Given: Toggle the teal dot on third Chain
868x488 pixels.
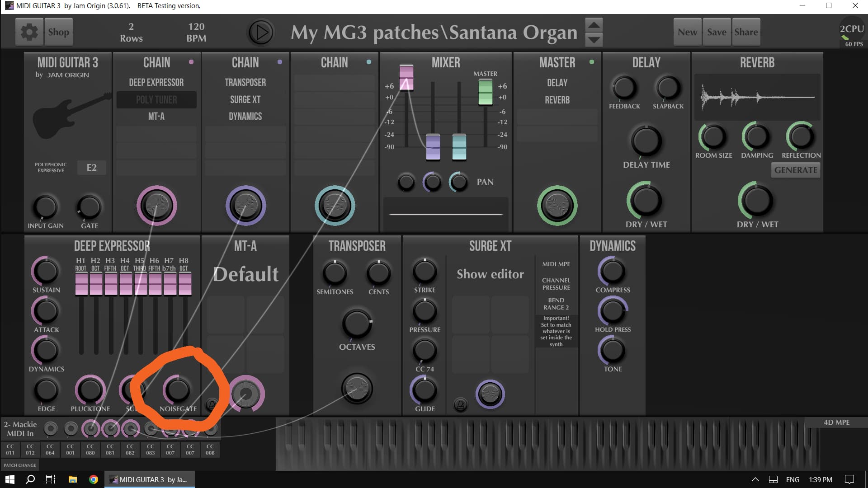Looking at the screenshot, I should [x=369, y=62].
